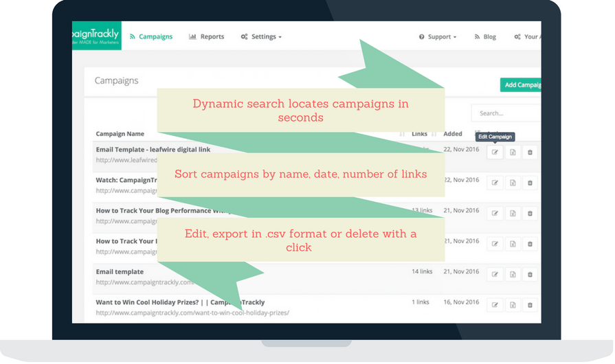Delete the Email Template leafwire digital link campaign
Screen dimensions: 615x364
point(530,152)
